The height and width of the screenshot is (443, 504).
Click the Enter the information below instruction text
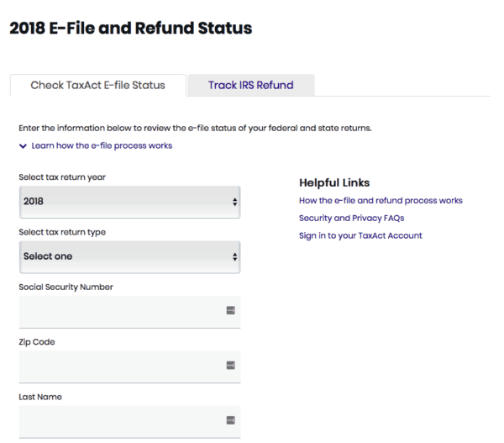[x=195, y=128]
